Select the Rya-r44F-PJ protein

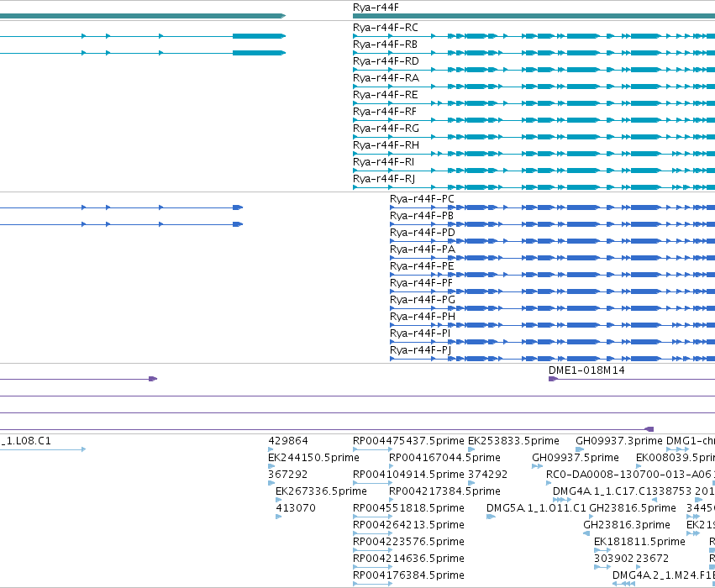pos(420,351)
